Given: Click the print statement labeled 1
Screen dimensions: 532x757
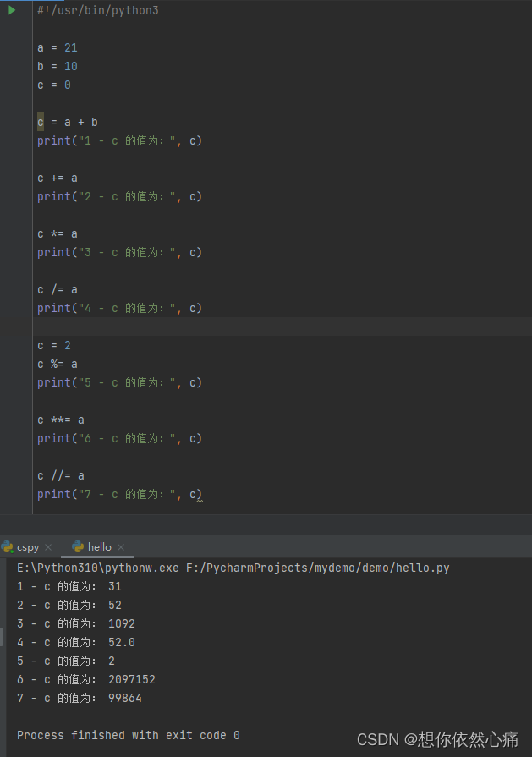Looking at the screenshot, I should (120, 141).
